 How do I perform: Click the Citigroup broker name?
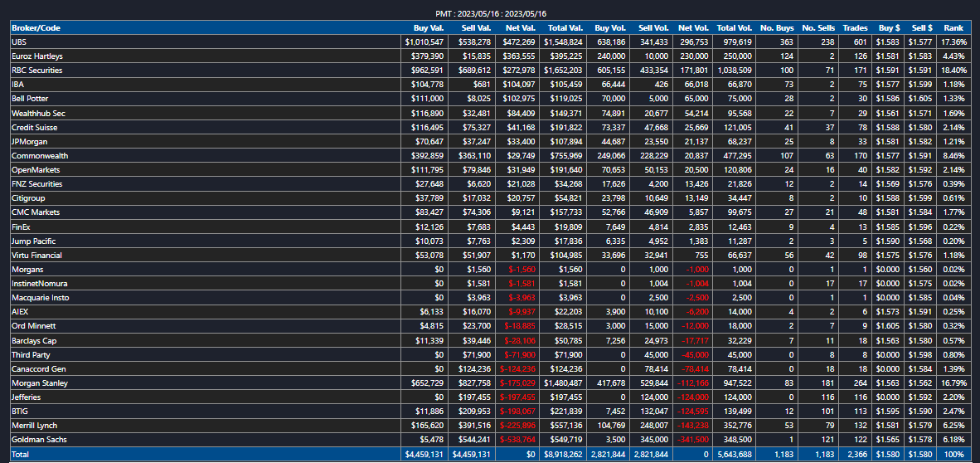point(28,198)
